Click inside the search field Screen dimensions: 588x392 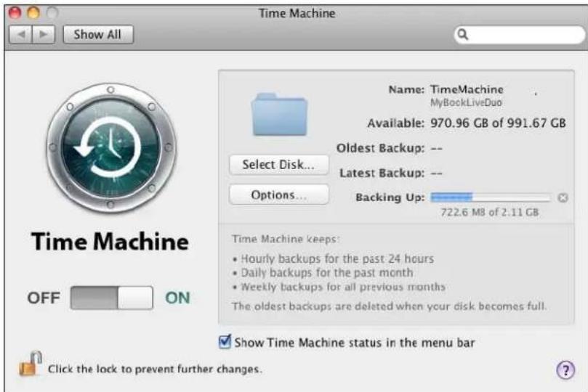tap(520, 34)
